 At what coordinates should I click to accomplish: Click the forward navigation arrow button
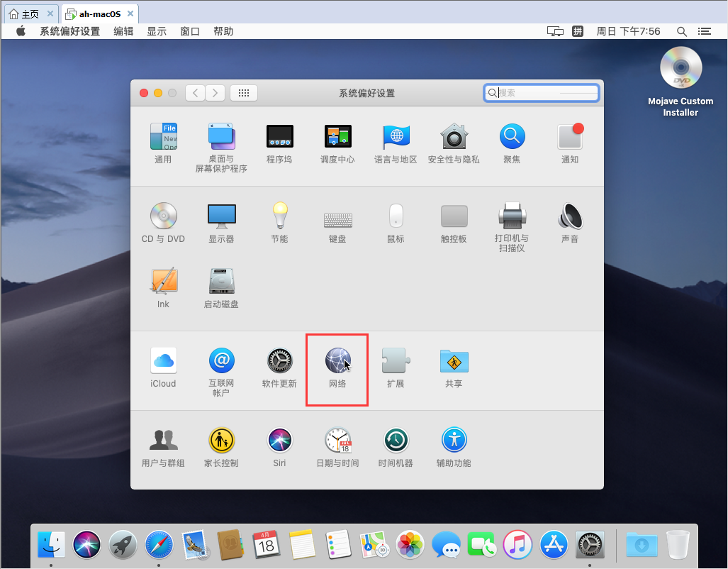[215, 93]
